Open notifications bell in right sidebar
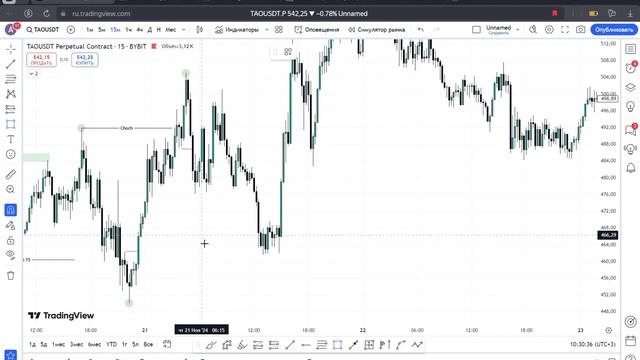Image resolution: width=640 pixels, height=360 pixels. pyautogui.click(x=631, y=168)
